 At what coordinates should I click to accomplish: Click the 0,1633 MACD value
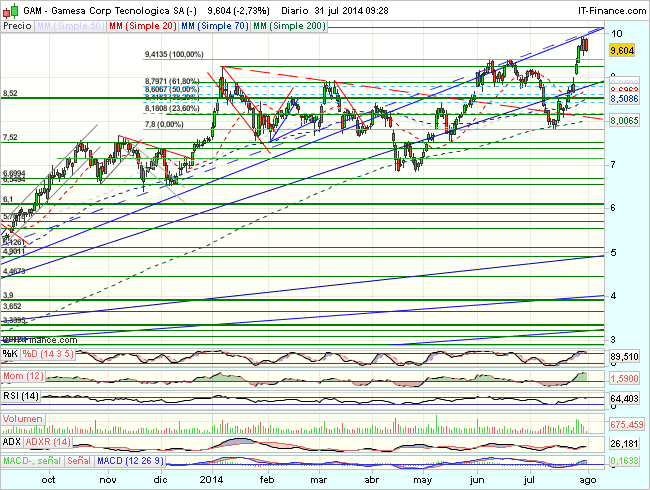pyautogui.click(x=624, y=461)
